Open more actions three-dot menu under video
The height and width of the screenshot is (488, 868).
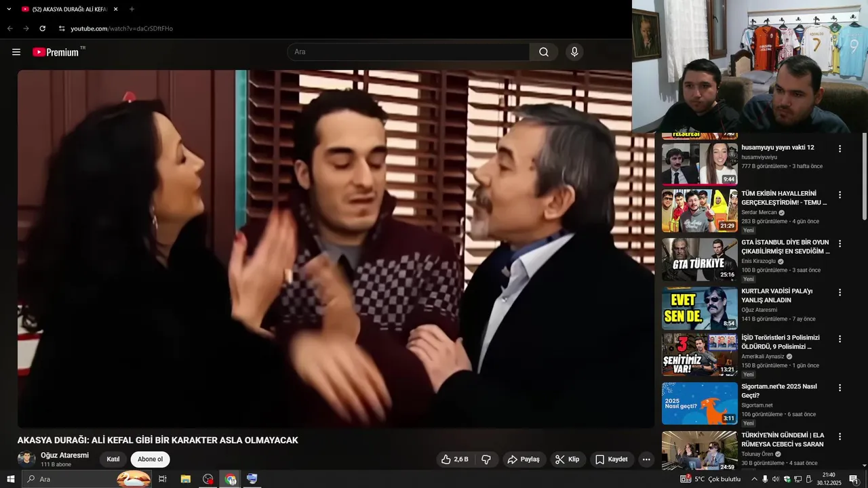(x=646, y=460)
